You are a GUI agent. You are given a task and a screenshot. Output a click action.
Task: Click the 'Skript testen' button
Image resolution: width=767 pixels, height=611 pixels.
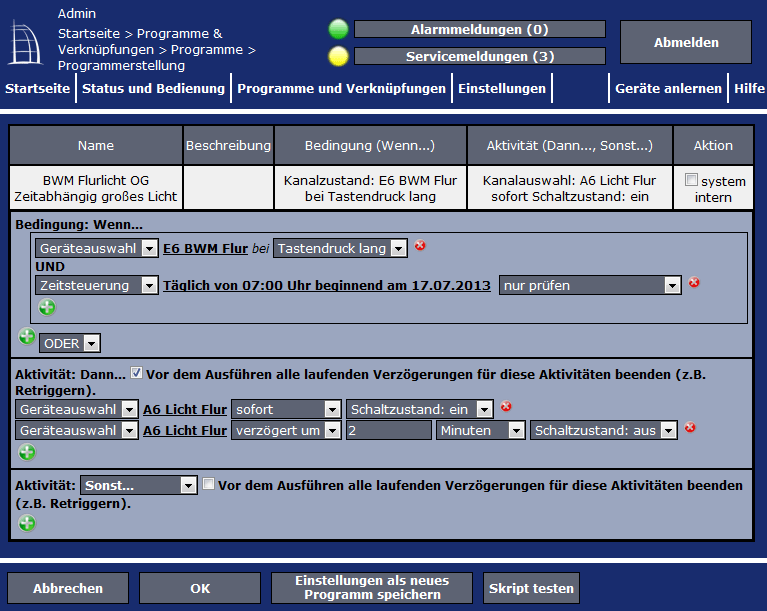pos(531,588)
